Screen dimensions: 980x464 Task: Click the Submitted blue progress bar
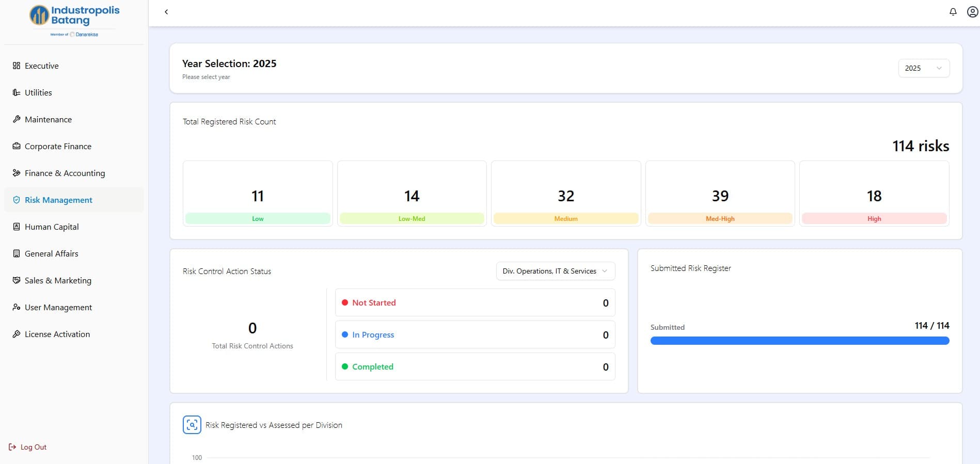(x=800, y=341)
